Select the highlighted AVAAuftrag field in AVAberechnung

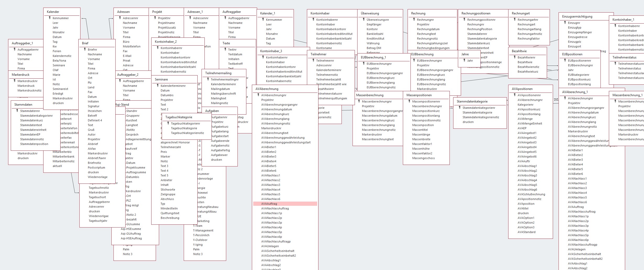pyautogui.click(x=269, y=204)
